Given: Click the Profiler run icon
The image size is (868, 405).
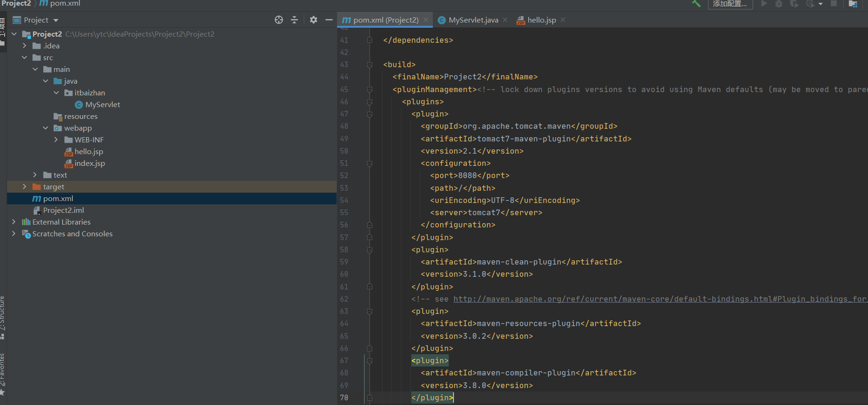Looking at the screenshot, I should click(x=810, y=3).
